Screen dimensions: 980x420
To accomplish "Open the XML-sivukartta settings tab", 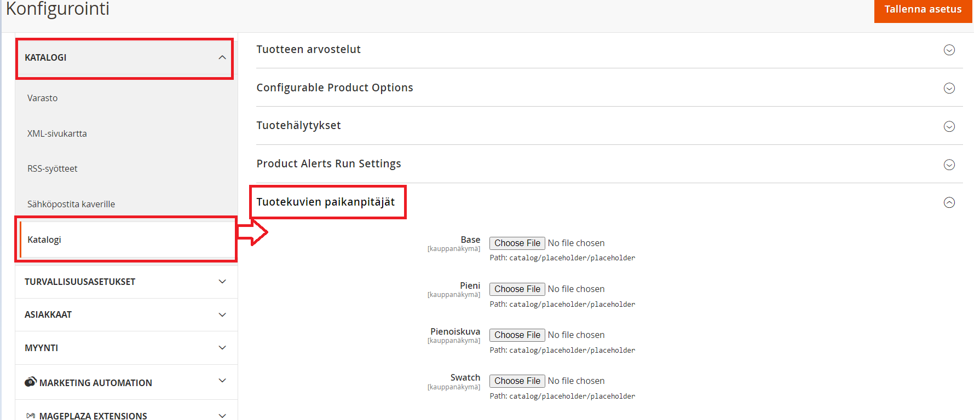I will tap(57, 133).
